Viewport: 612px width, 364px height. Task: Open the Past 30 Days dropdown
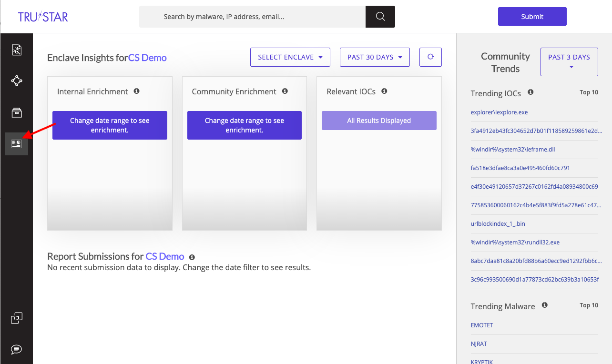[375, 57]
